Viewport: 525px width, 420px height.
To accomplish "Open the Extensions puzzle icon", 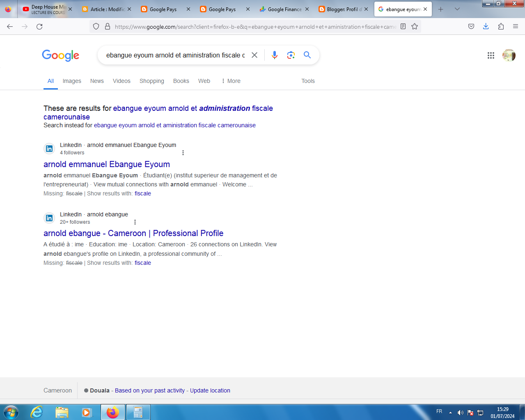I will pyautogui.click(x=501, y=26).
